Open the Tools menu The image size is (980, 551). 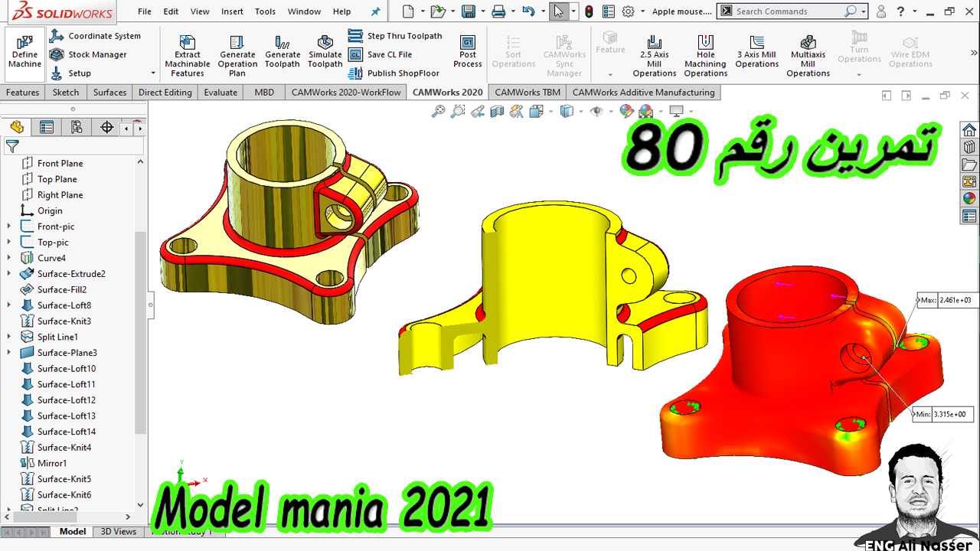tap(265, 11)
